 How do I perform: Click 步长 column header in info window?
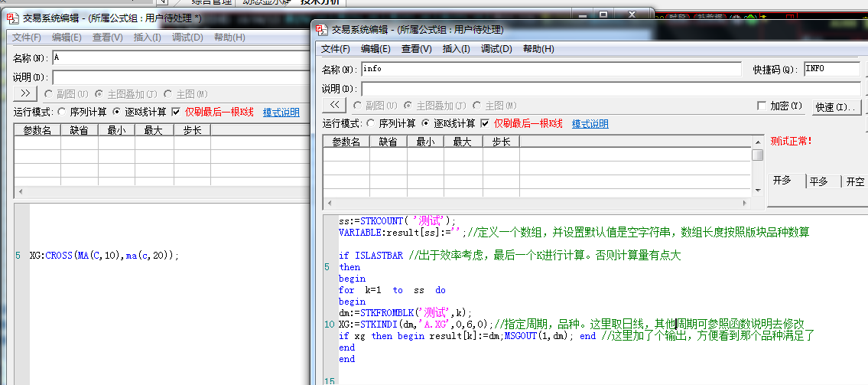point(501,142)
